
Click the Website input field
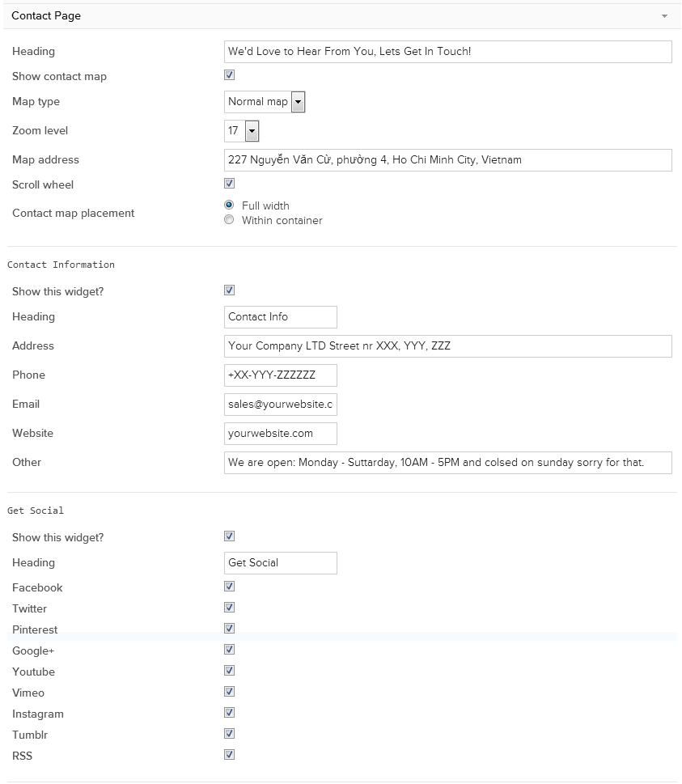point(281,434)
